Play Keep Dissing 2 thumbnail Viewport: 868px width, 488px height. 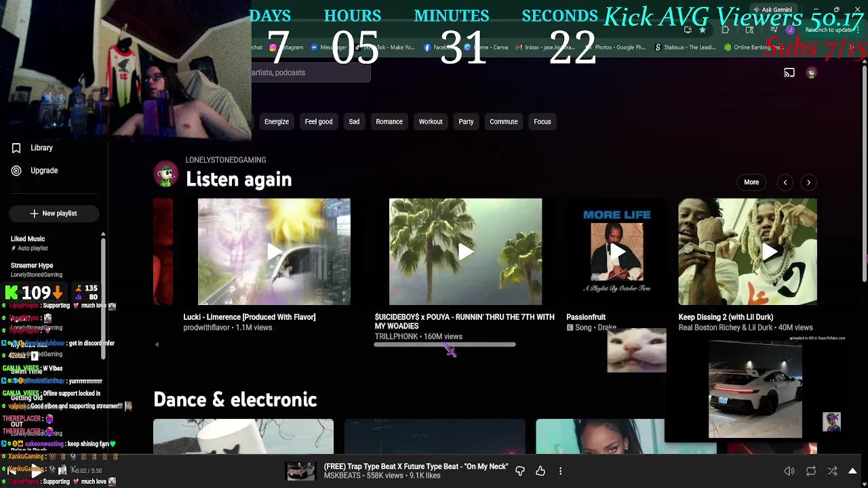click(x=747, y=251)
